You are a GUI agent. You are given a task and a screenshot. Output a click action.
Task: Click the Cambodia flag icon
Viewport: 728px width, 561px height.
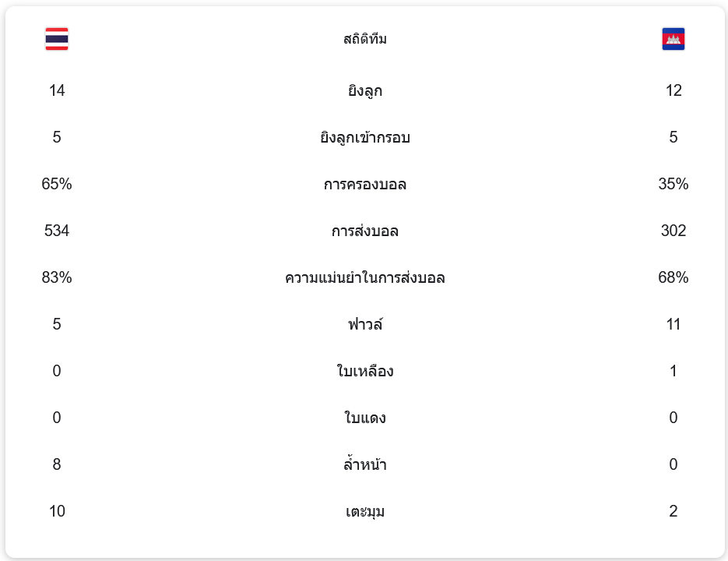pos(673,39)
